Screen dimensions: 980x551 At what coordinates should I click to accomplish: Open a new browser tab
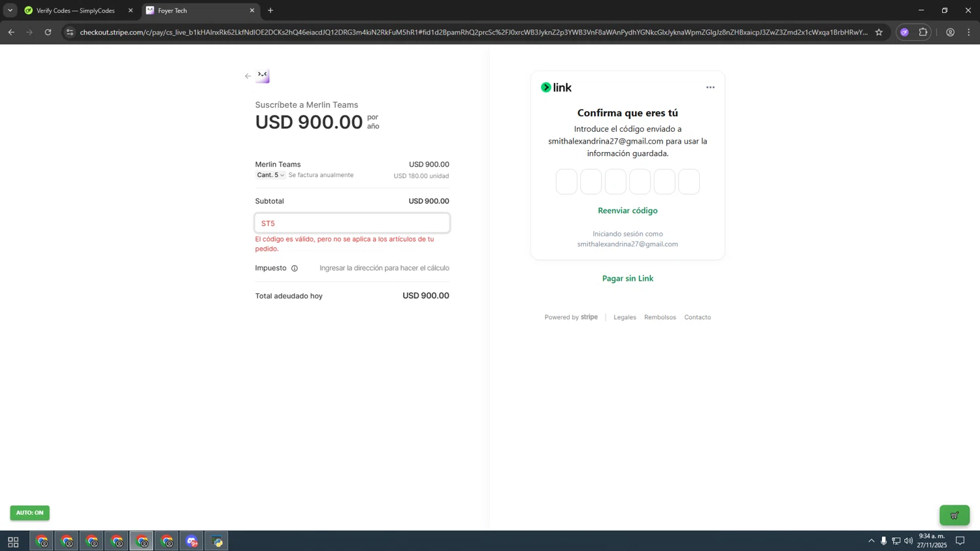270,10
